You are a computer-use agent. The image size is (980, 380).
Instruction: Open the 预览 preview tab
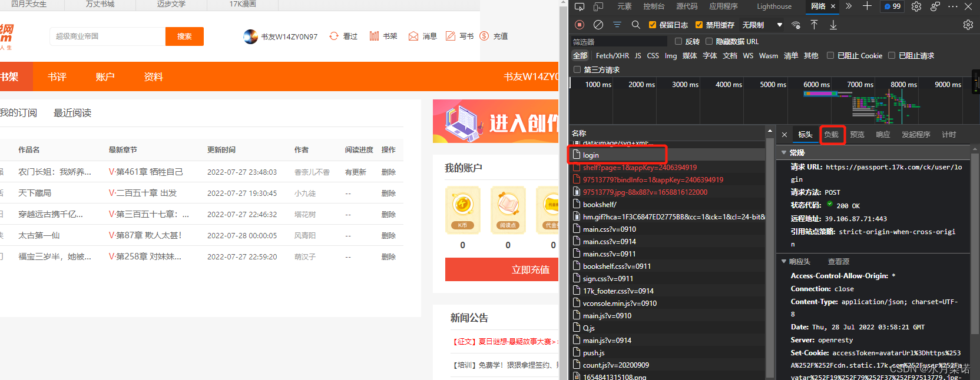coord(857,135)
